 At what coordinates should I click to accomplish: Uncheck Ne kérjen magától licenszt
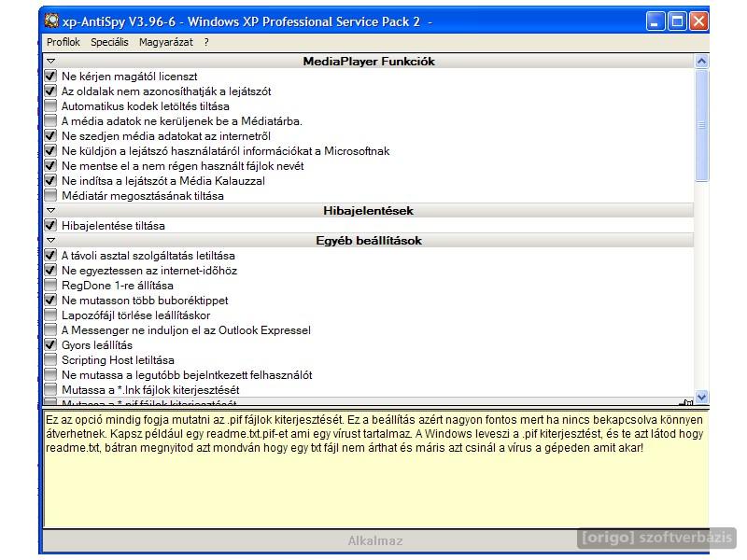pyautogui.click(x=50, y=76)
